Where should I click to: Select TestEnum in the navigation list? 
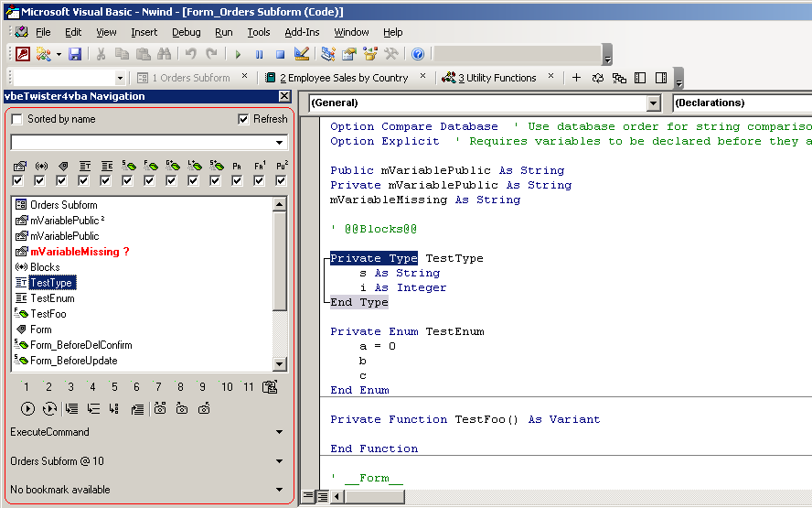(x=52, y=298)
